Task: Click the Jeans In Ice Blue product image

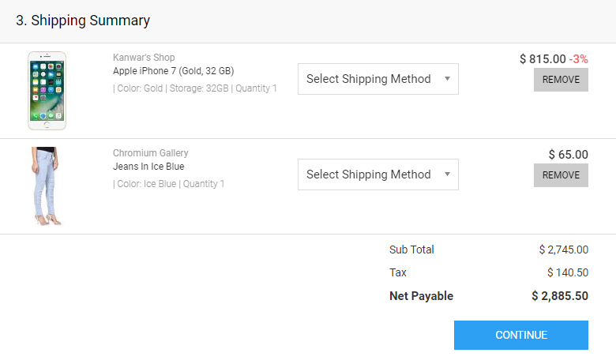Action: pyautogui.click(x=47, y=186)
